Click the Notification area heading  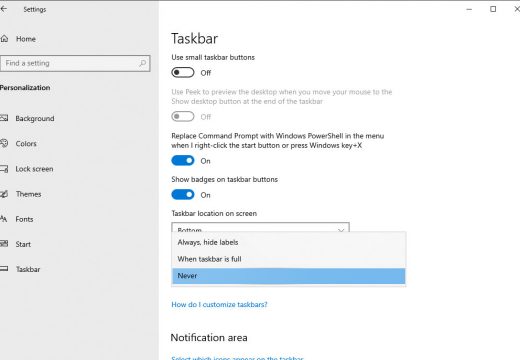click(x=209, y=338)
